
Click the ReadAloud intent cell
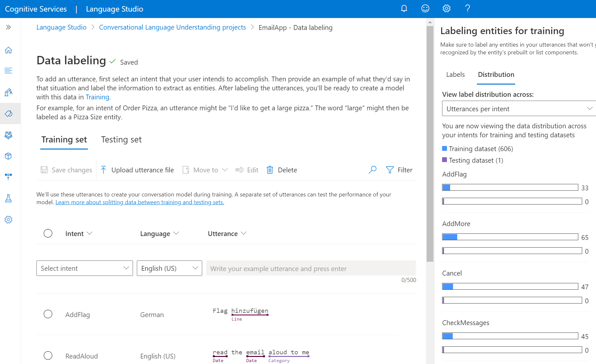click(81, 356)
